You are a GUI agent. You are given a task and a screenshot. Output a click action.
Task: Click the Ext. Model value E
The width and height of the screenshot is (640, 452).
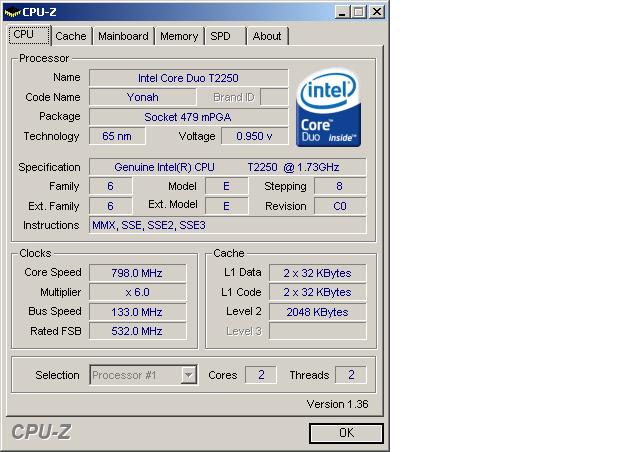point(227,206)
